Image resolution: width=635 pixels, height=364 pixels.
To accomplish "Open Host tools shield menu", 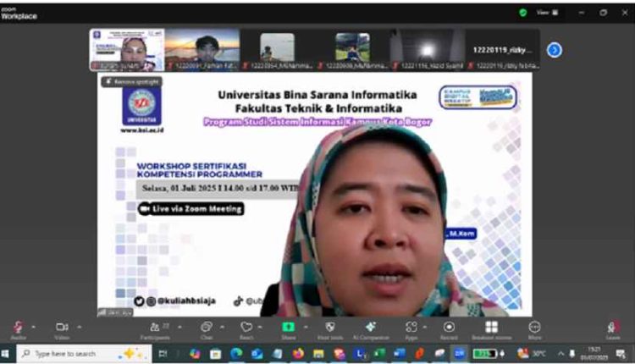I will [330, 330].
